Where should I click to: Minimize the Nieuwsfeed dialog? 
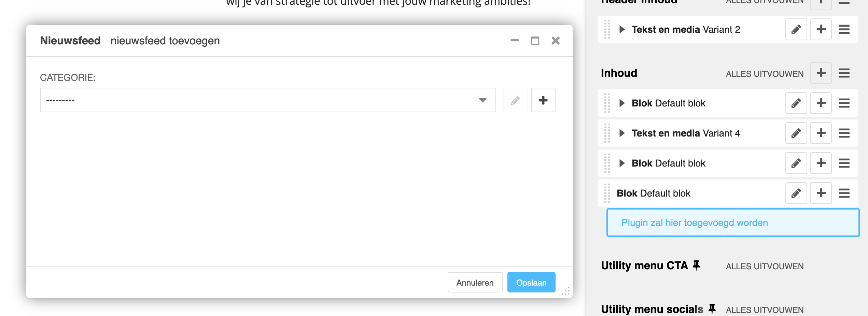[515, 41]
